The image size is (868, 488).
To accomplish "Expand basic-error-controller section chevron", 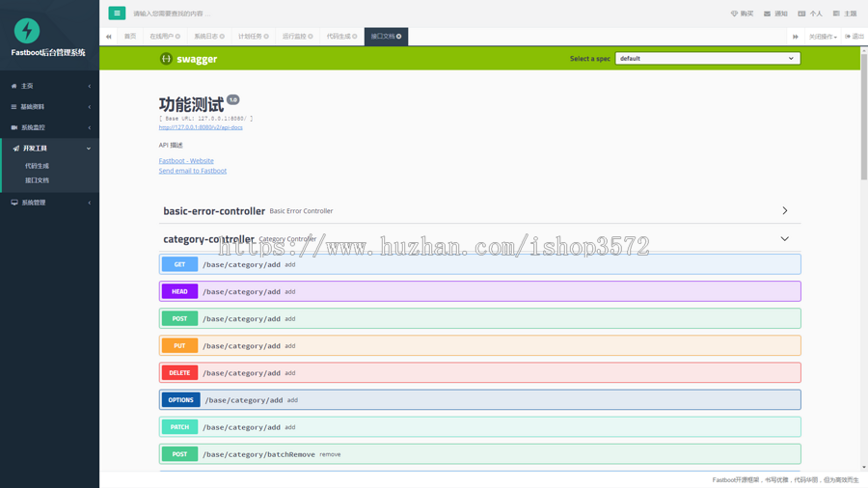I will (x=784, y=211).
